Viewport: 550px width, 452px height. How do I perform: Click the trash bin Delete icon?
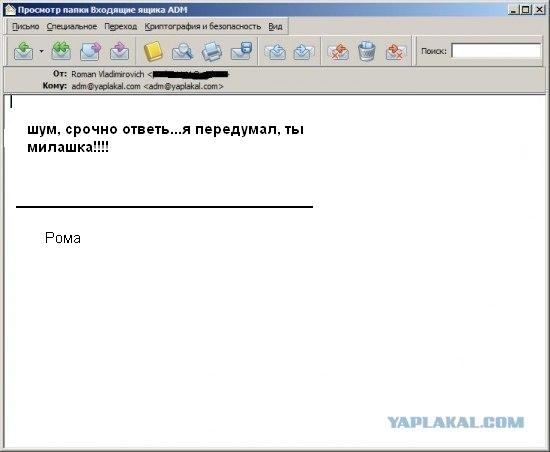pos(367,51)
